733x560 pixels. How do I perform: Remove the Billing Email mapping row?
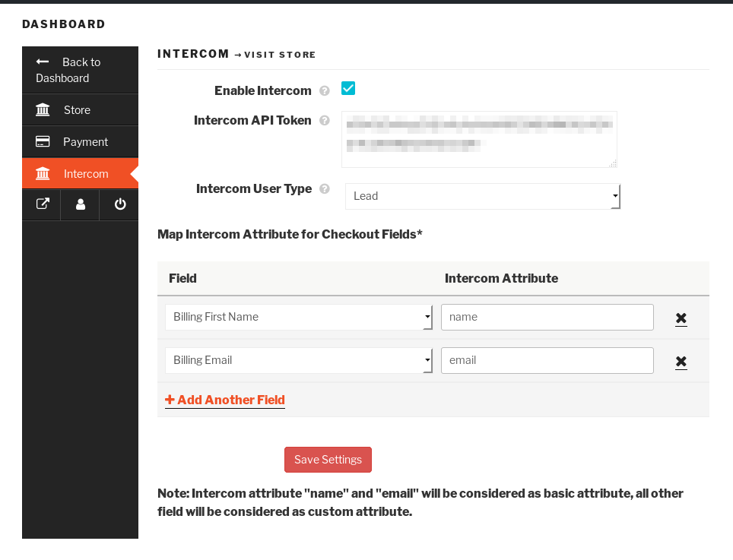(x=681, y=362)
